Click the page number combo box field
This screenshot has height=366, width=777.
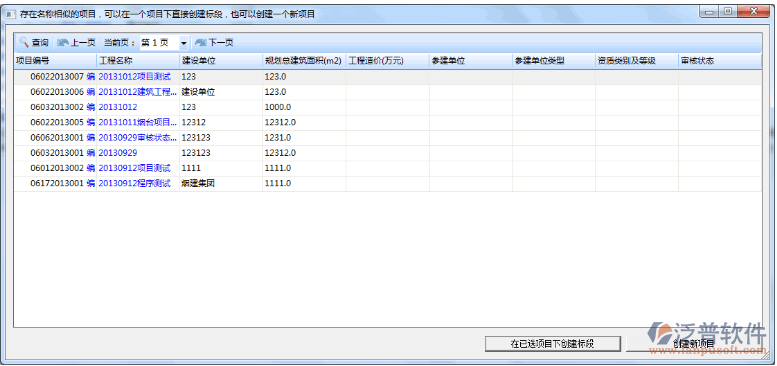tap(164, 43)
